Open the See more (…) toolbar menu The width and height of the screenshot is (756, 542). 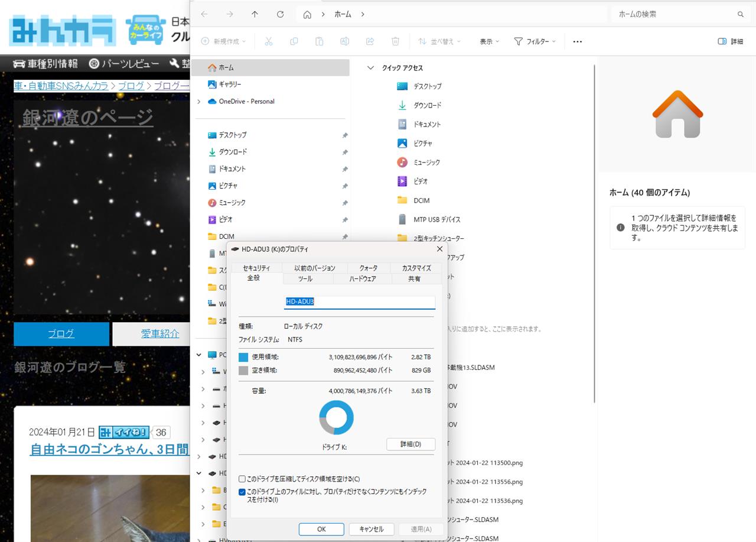[x=578, y=41]
